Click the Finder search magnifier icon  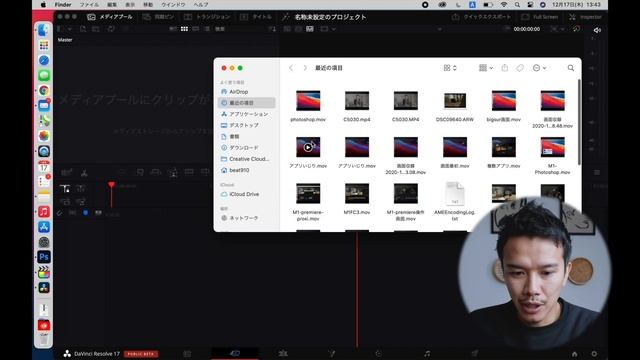click(x=571, y=68)
